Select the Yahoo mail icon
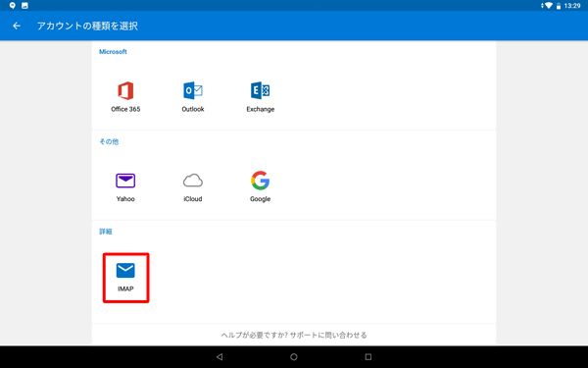588x368 pixels. pos(125,181)
